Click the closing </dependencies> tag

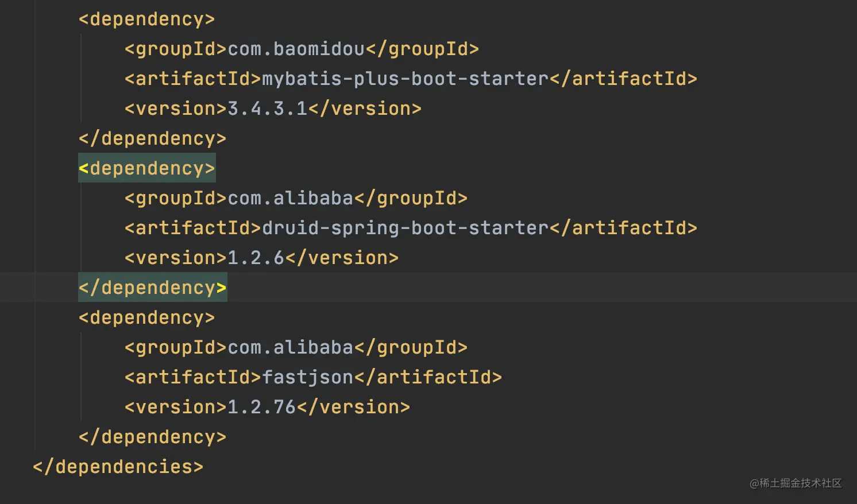(118, 467)
